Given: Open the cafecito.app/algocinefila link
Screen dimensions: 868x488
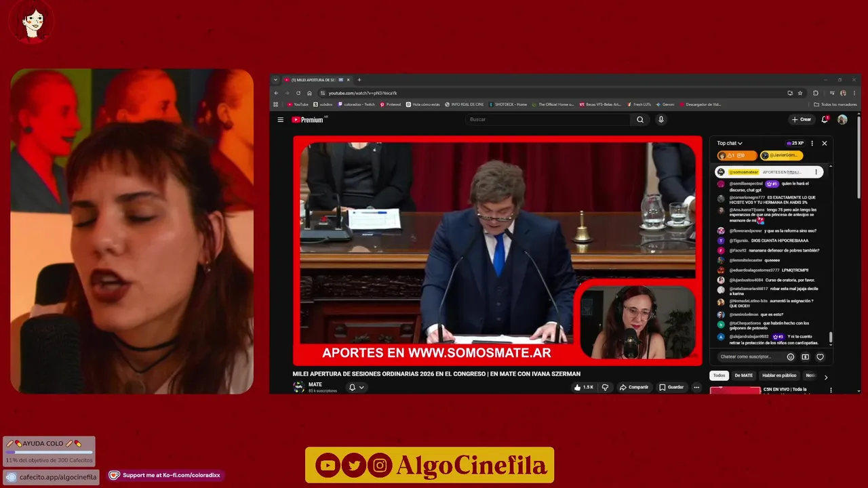Looking at the screenshot, I should point(52,477).
